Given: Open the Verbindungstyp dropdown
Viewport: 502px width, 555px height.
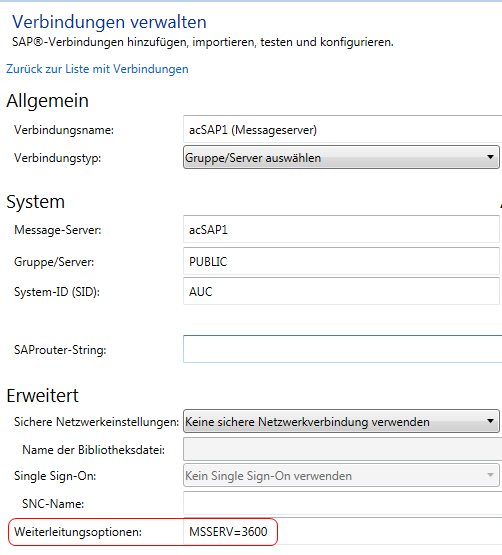Looking at the screenshot, I should click(341, 157).
